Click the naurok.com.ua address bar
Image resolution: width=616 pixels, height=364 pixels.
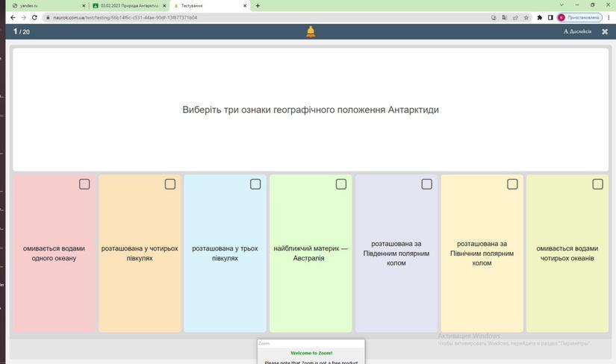pos(267,18)
